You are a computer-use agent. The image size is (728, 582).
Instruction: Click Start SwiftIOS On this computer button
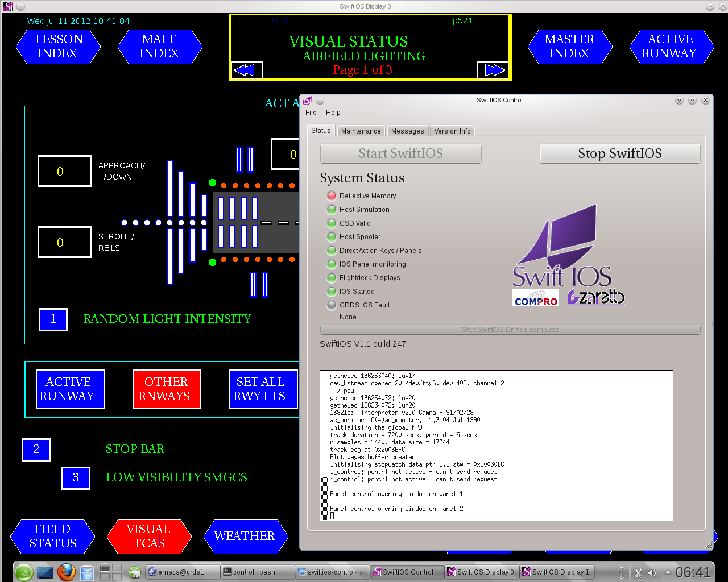(x=510, y=330)
